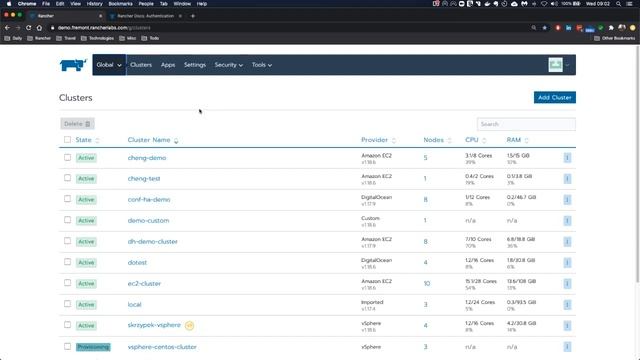Check the dh-demo-cluster row
Screen dimensions: 640x360
67,241
